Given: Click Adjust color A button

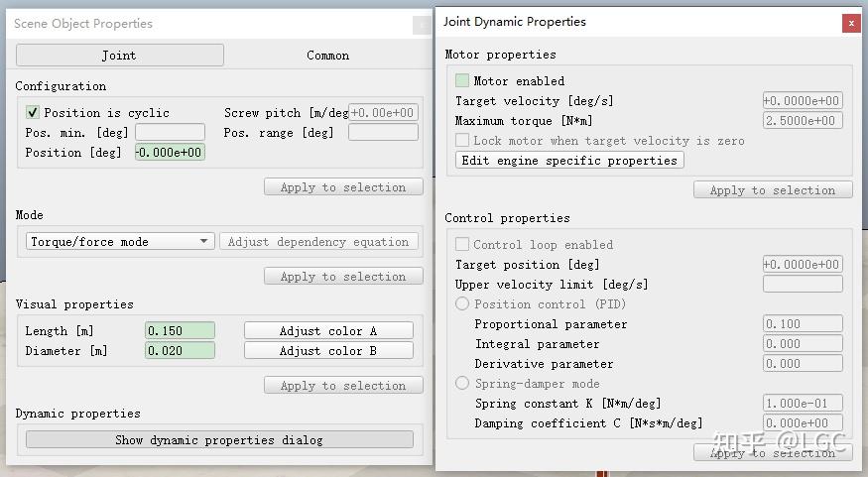Looking at the screenshot, I should 328,331.
